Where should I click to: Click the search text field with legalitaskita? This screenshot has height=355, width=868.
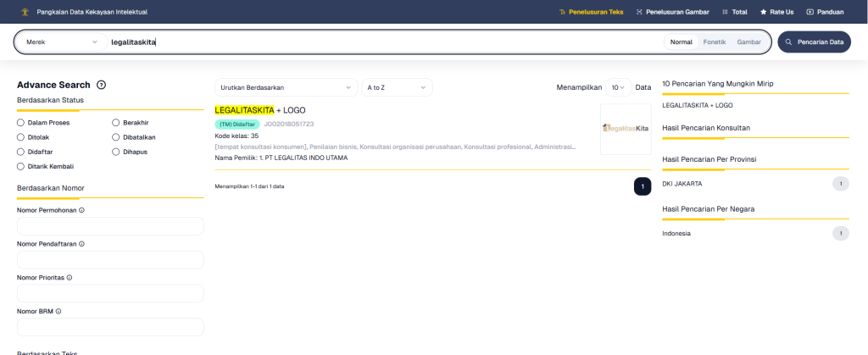pos(385,42)
